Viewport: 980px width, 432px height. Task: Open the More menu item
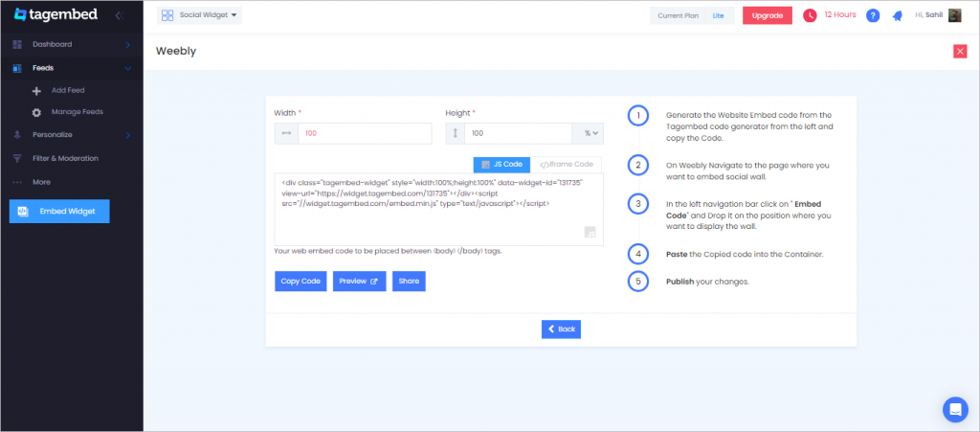point(41,183)
